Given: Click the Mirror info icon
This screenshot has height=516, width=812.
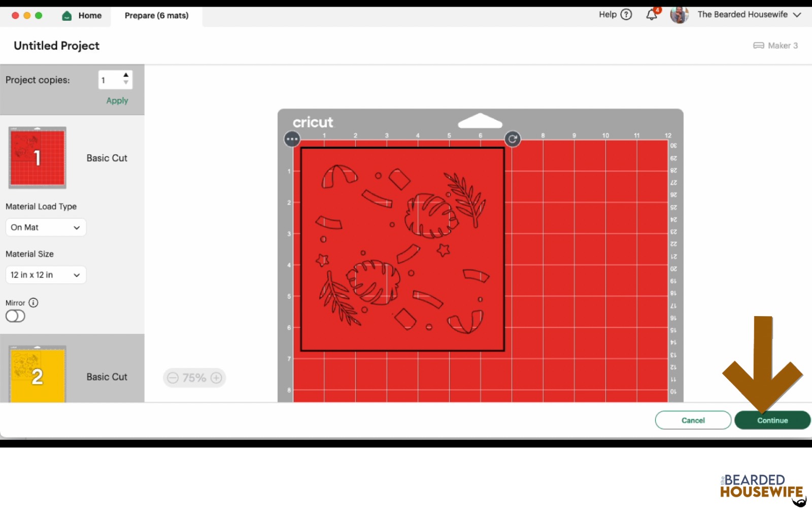Looking at the screenshot, I should pyautogui.click(x=33, y=302).
